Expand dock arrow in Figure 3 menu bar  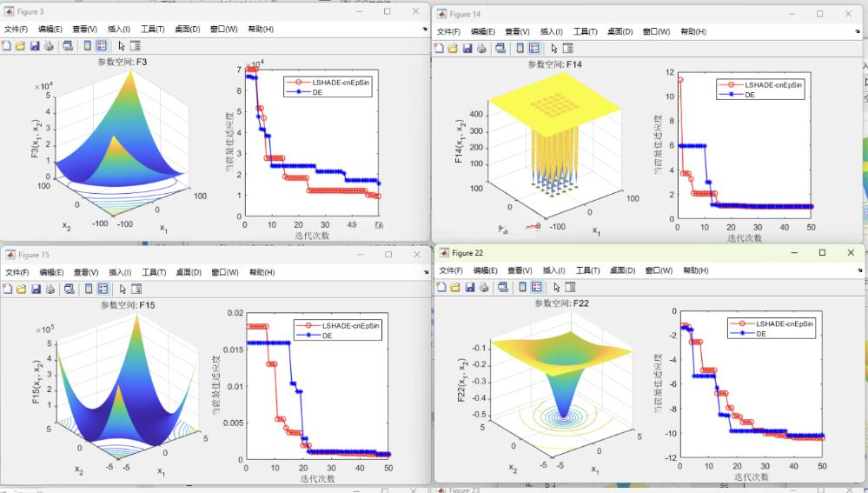pyautogui.click(x=425, y=29)
